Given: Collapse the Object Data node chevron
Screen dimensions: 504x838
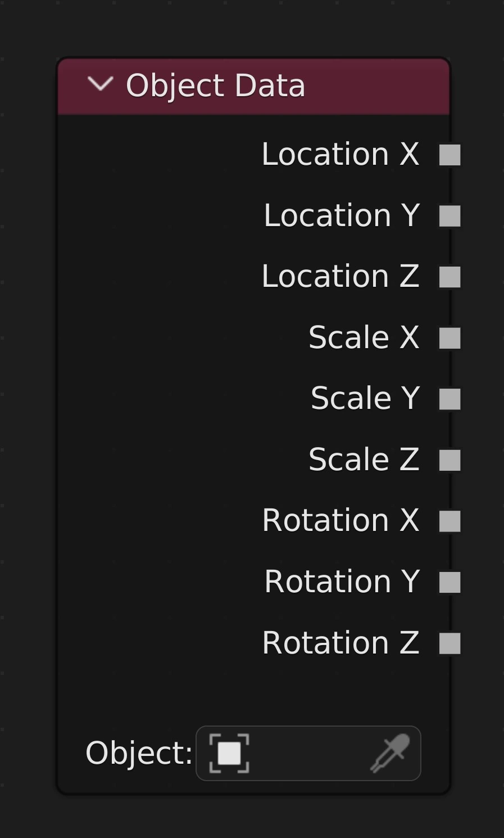Looking at the screenshot, I should click(101, 85).
